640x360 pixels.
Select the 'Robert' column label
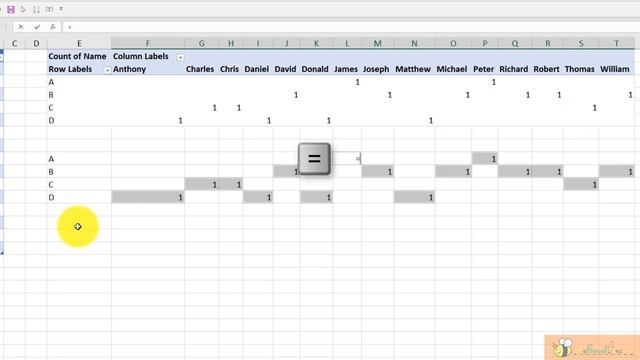click(x=547, y=69)
